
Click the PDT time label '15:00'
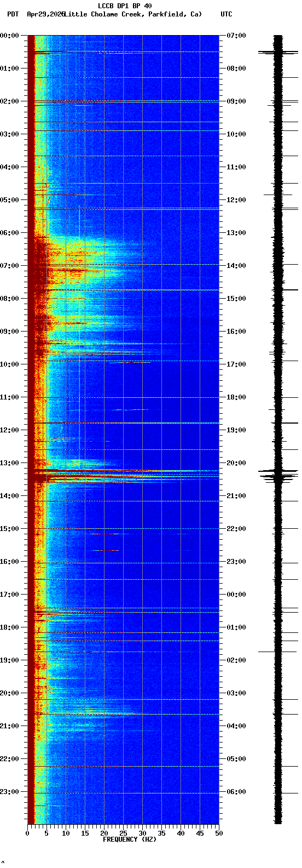click(9, 529)
